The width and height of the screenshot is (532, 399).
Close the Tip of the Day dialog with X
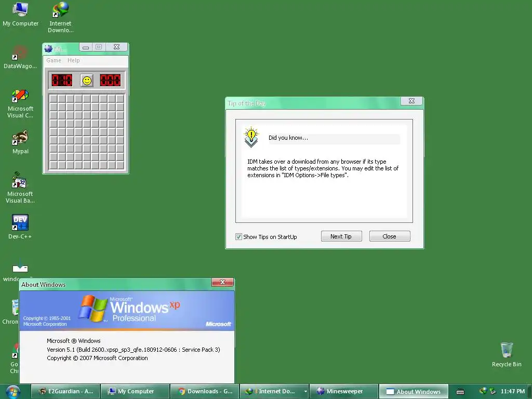tap(411, 101)
